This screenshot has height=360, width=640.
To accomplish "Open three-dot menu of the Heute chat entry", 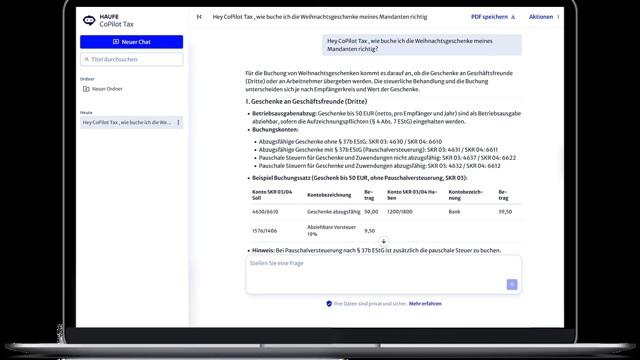I will coord(178,122).
